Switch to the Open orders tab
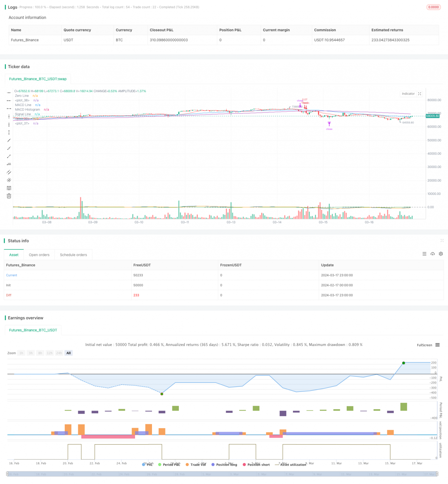The width and height of the screenshot is (448, 484). point(39,255)
